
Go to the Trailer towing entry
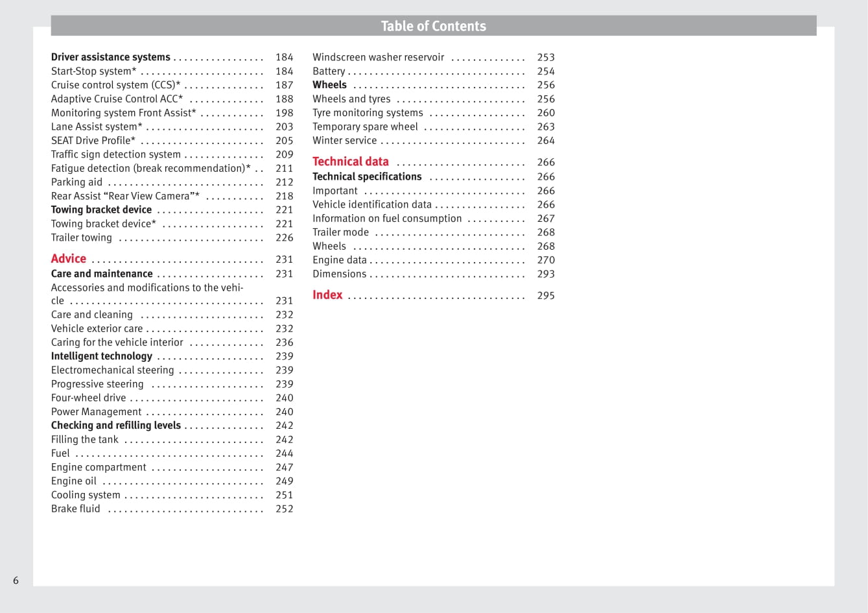pyautogui.click(x=81, y=238)
